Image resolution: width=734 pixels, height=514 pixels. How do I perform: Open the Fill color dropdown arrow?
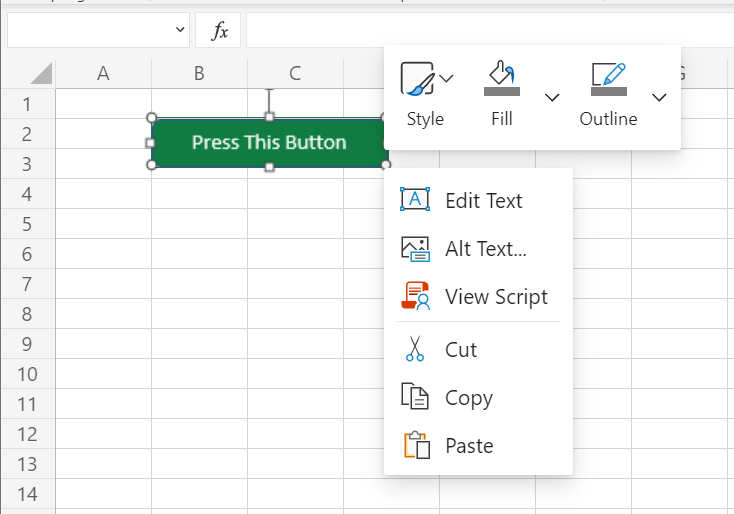(x=552, y=97)
